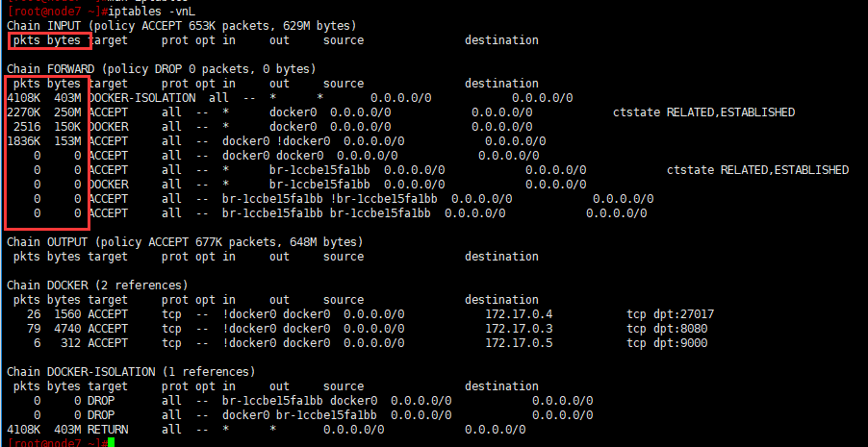Click the 250M bytes value in FORWARD chain
868x447 pixels.
(67, 112)
